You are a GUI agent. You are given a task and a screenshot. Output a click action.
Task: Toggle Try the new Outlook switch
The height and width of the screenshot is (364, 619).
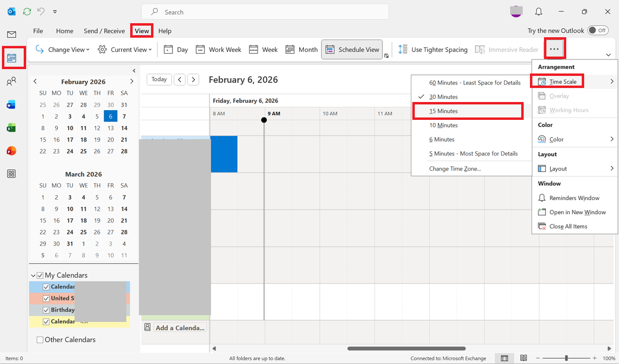tap(598, 30)
